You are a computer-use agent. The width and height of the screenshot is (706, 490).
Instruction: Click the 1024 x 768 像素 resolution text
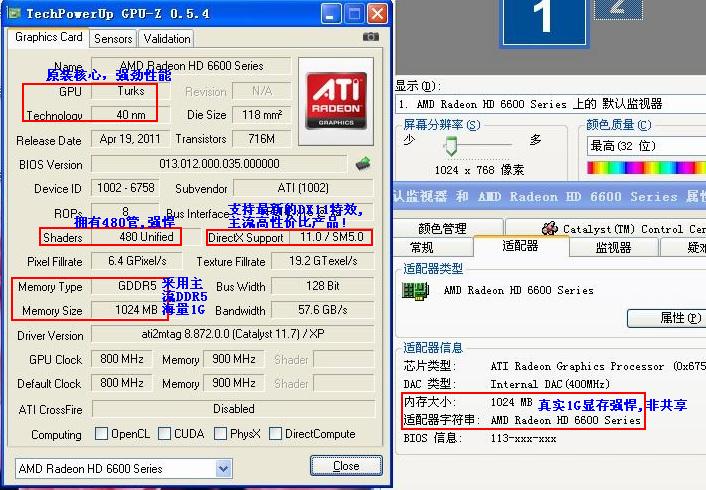pyautogui.click(x=479, y=170)
